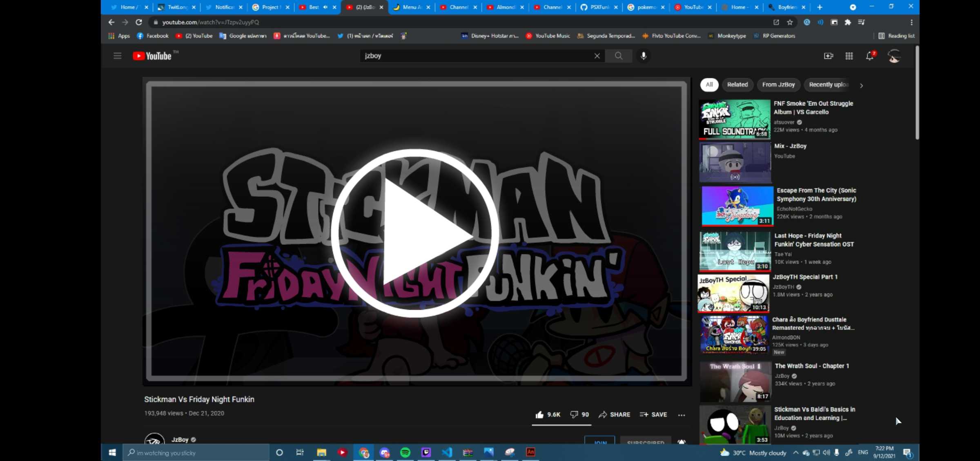Screen dimensions: 980x461
Task: Open The Wrath Soul Chapter 1 thumbnail
Action: 735,382
